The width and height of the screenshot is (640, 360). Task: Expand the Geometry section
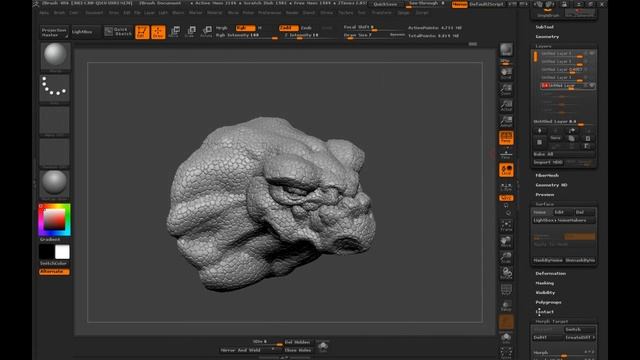click(x=547, y=37)
